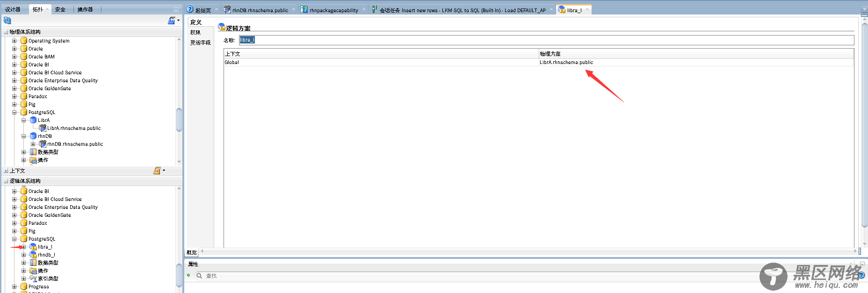Image resolution: width=868 pixels, height=293 pixels.
Task: Click the logical architecture tree vertical scrollbar
Action: (179, 276)
